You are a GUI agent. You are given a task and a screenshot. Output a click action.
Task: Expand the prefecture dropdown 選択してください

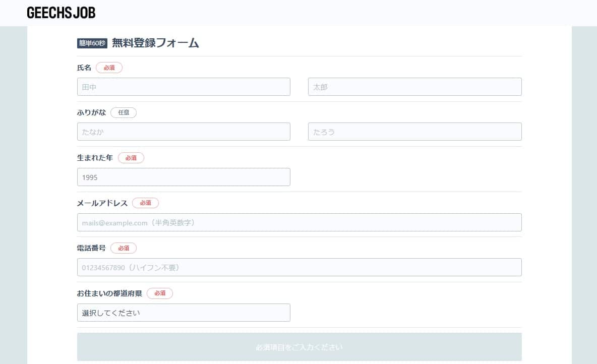[x=184, y=313]
